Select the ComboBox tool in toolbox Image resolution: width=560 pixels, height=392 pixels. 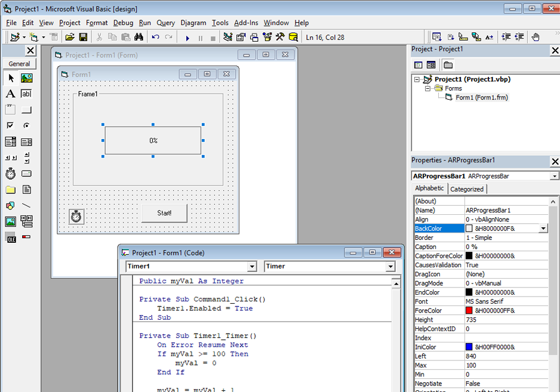[11, 142]
